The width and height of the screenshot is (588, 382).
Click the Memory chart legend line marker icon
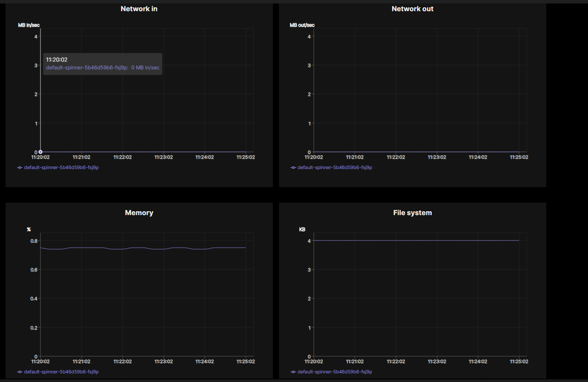pos(20,372)
